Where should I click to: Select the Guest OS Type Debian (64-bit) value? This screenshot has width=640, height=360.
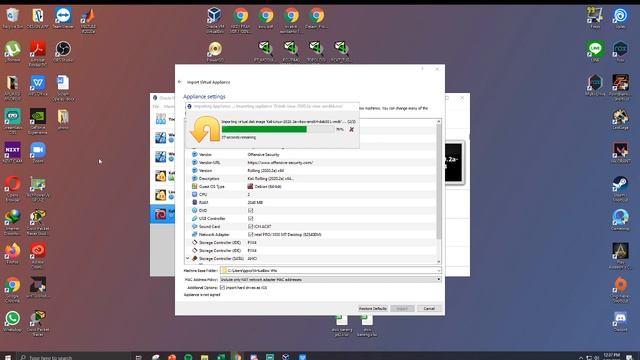click(x=268, y=187)
